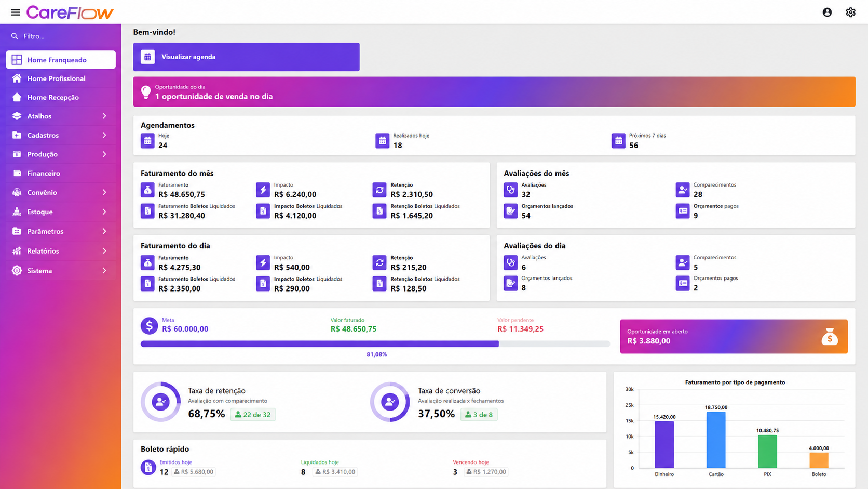
Task: Expand the Cadastros menu chevron
Action: click(104, 135)
